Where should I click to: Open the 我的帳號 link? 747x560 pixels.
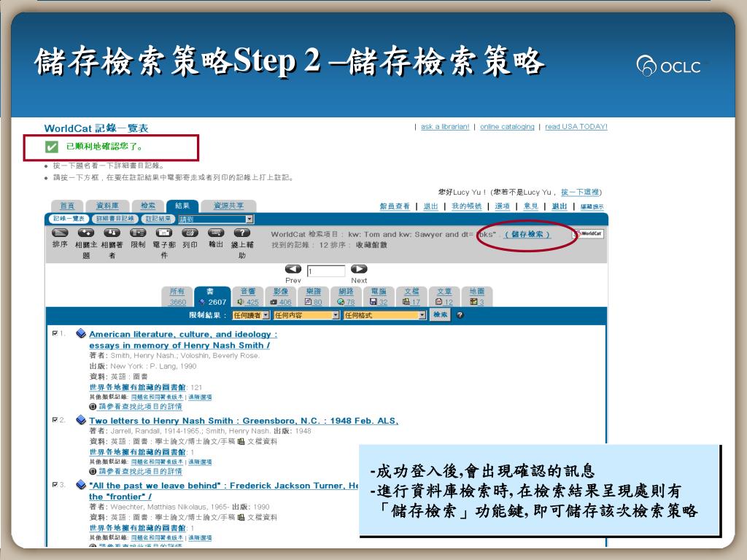pyautogui.click(x=466, y=206)
